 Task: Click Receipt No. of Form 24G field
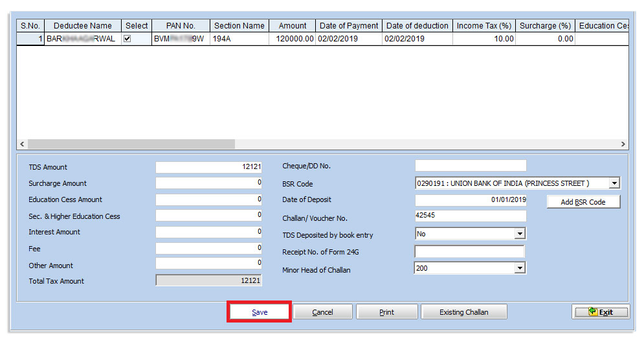tap(470, 251)
